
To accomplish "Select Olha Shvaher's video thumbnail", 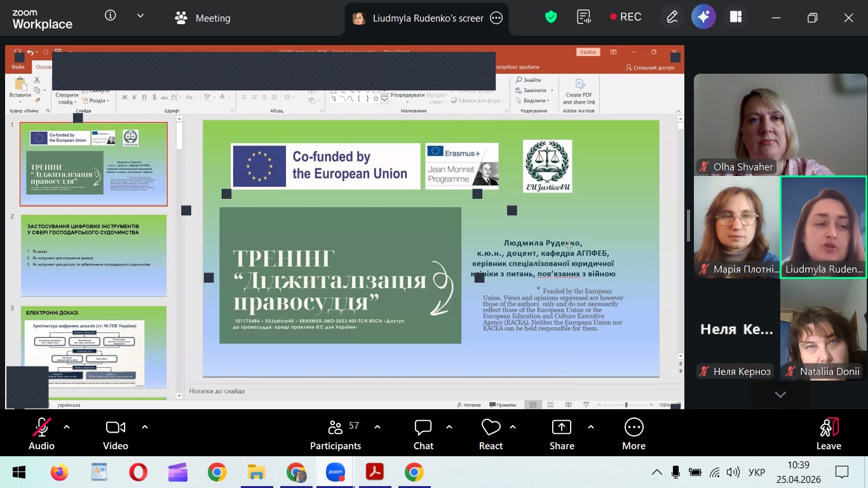I will click(780, 124).
